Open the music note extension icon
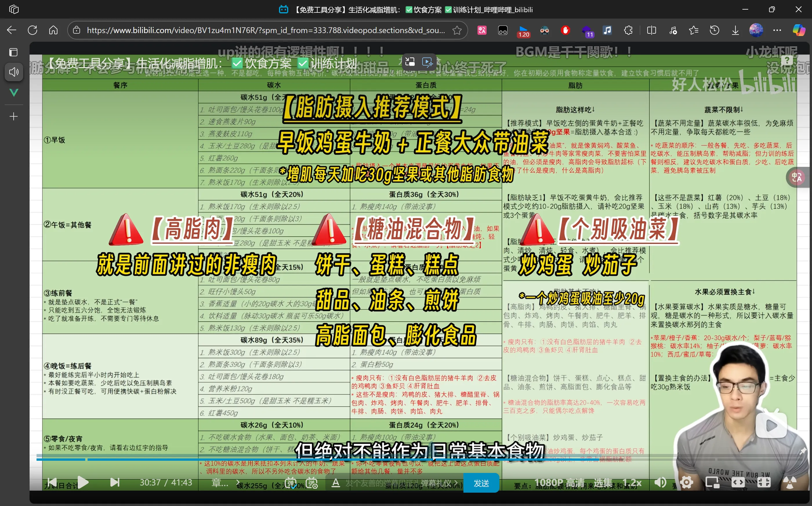 click(x=607, y=30)
